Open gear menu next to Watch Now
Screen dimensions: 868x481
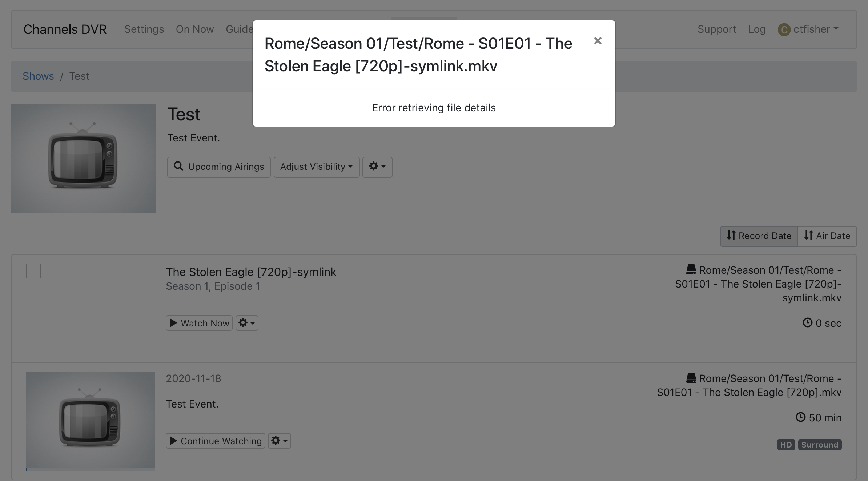pyautogui.click(x=247, y=323)
